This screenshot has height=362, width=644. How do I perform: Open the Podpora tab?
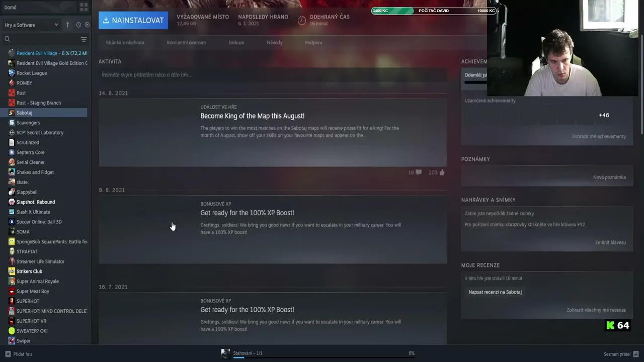point(313,43)
